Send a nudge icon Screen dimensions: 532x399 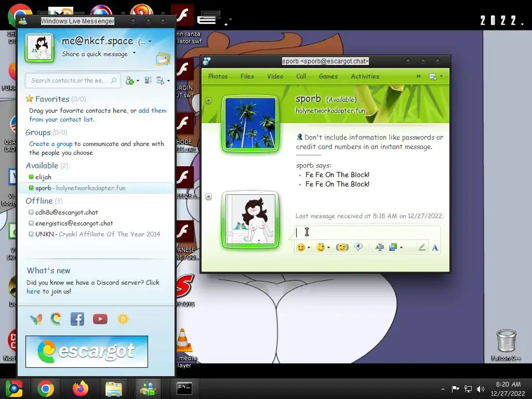click(342, 247)
